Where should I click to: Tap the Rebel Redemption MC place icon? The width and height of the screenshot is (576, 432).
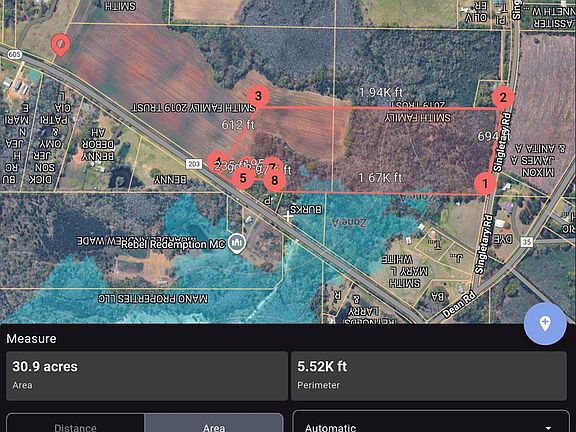tap(237, 243)
